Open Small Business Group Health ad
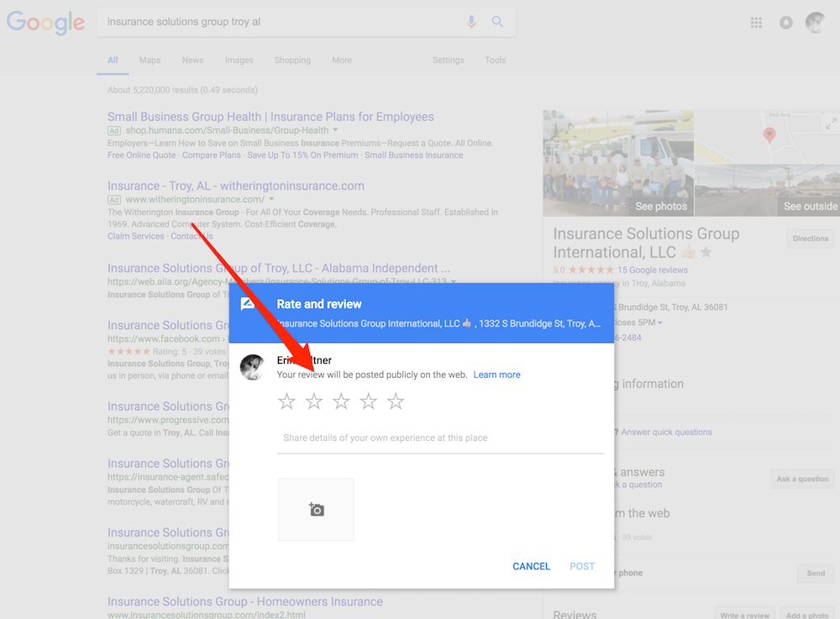Image resolution: width=840 pixels, height=619 pixels. tap(270, 117)
